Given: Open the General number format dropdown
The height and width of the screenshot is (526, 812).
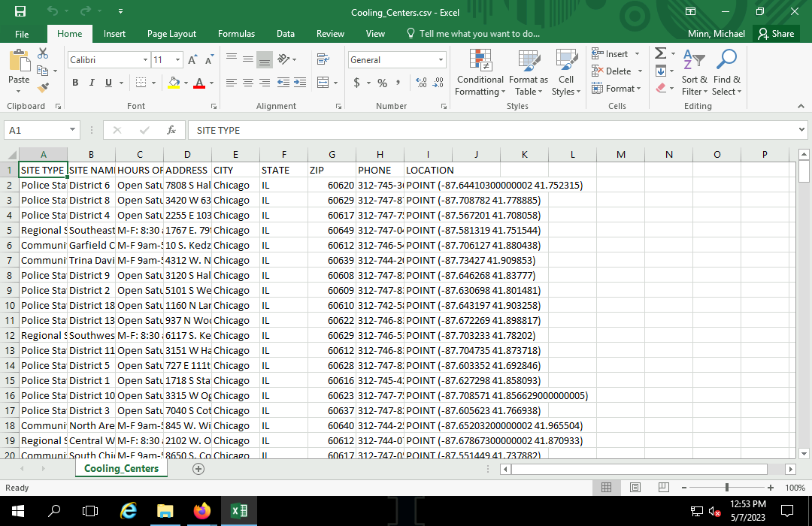Looking at the screenshot, I should tap(441, 60).
